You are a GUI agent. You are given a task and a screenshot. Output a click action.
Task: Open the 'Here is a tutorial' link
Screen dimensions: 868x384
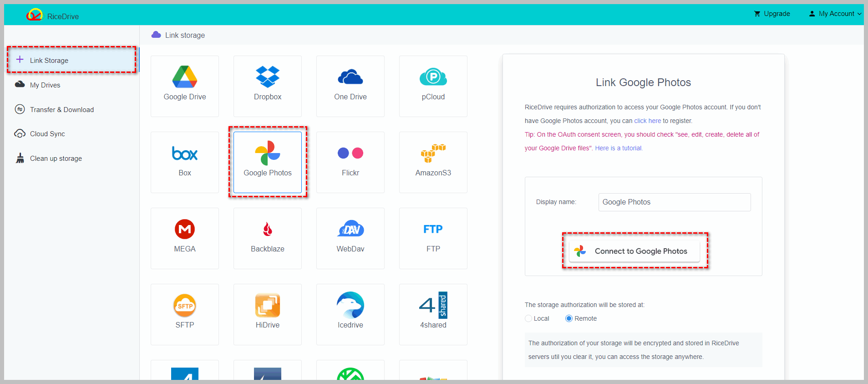point(619,148)
